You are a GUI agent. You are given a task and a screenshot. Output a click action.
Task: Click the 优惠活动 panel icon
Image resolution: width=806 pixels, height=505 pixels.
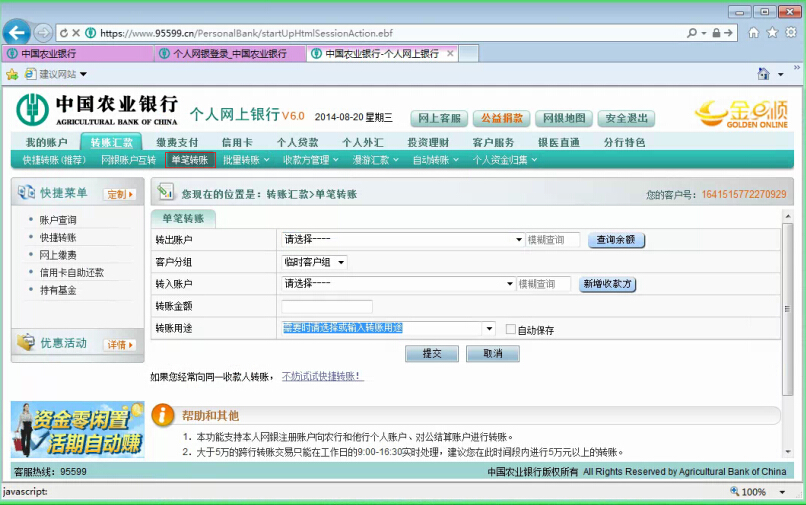point(26,342)
